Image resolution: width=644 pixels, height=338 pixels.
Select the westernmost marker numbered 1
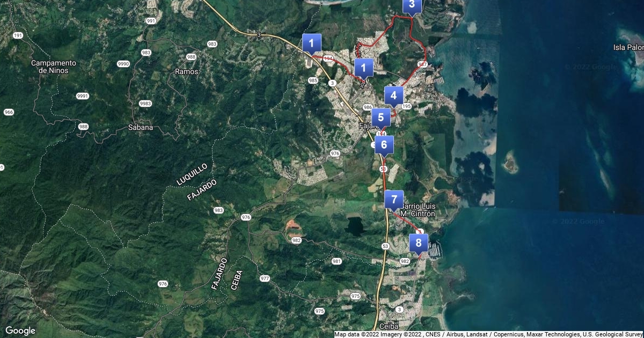click(x=311, y=43)
